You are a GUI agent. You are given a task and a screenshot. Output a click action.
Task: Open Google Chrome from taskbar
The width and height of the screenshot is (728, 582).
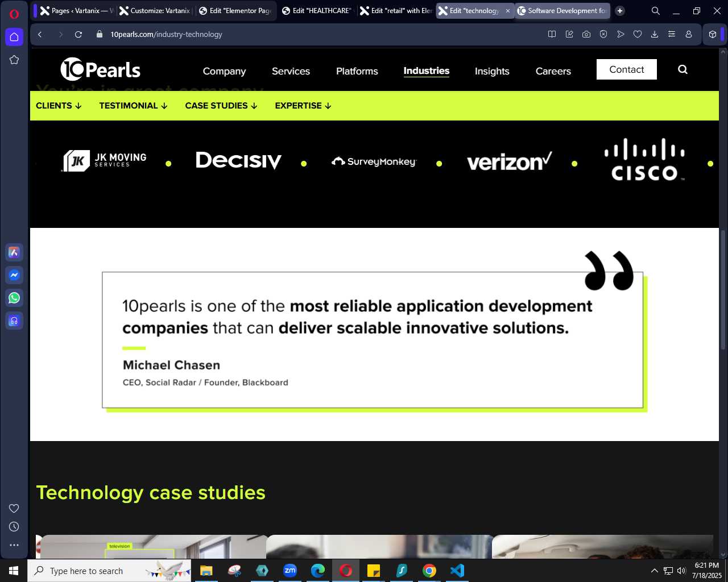click(429, 571)
